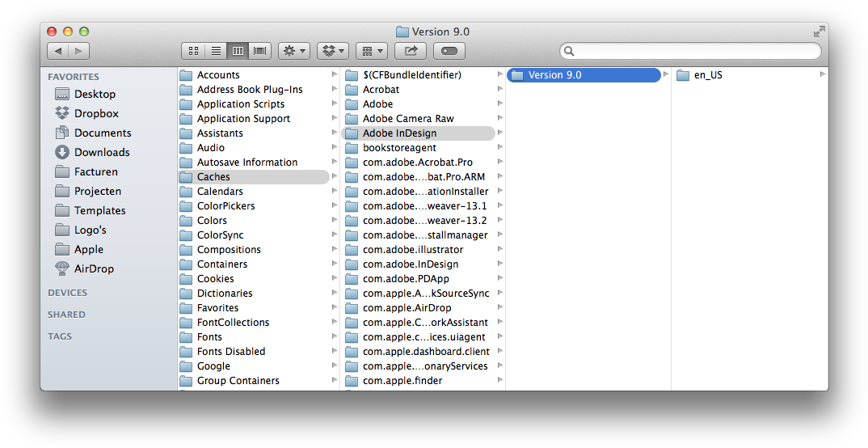The height and width of the screenshot is (448, 868).
Task: Select the Dictionaries folder
Action: tap(259, 293)
